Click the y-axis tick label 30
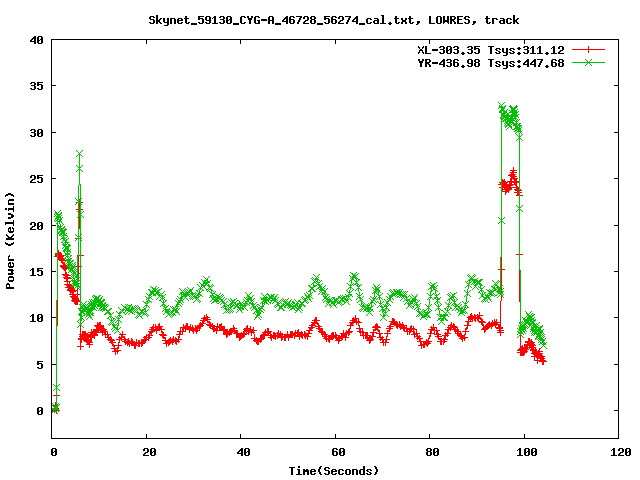 [x=36, y=133]
